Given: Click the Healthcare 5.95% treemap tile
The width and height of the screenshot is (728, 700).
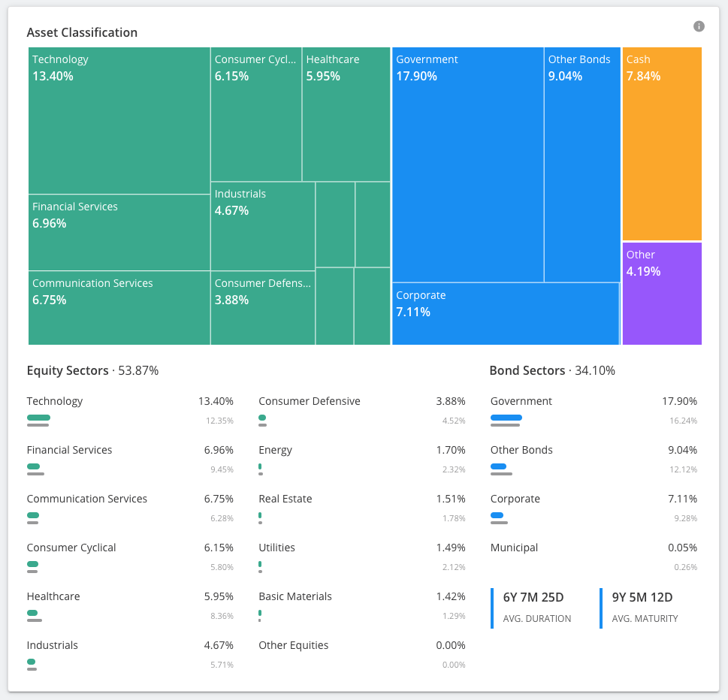Looking at the screenshot, I should 346,114.
